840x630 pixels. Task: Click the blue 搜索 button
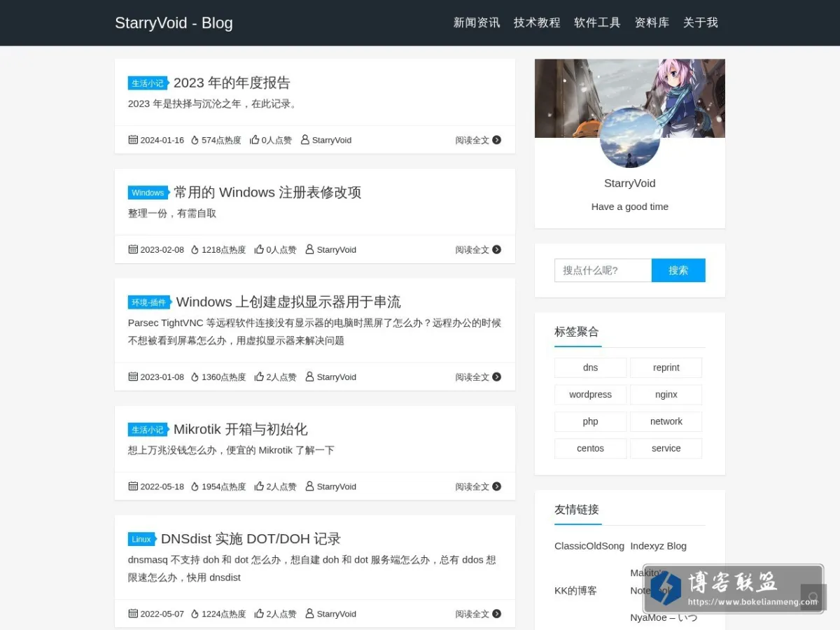click(678, 270)
